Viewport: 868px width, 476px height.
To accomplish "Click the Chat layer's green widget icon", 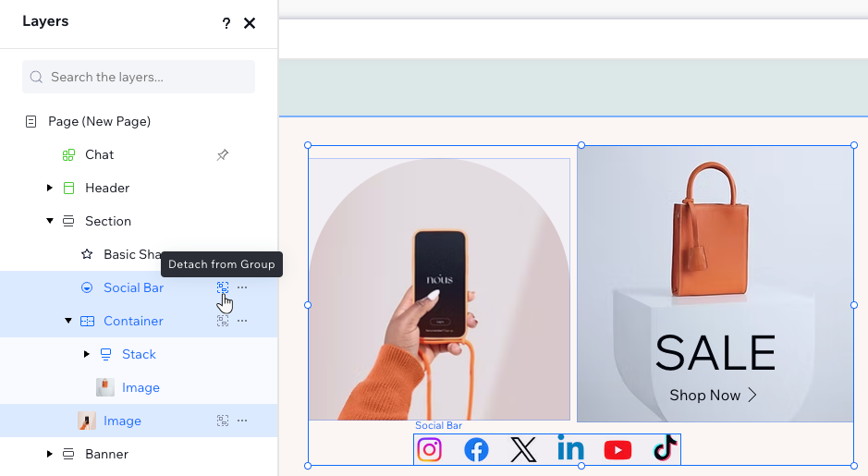I will pyautogui.click(x=68, y=155).
